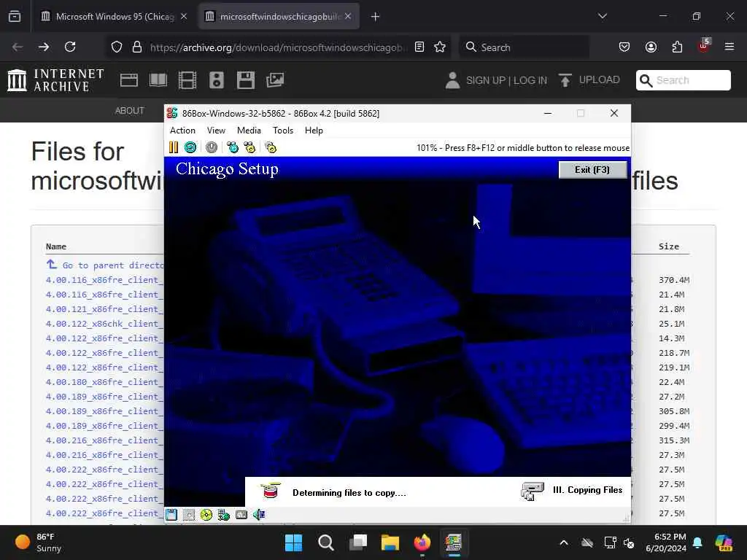
Task: Click the uBlock extension icon in Firefox toolbar
Action: (x=704, y=46)
